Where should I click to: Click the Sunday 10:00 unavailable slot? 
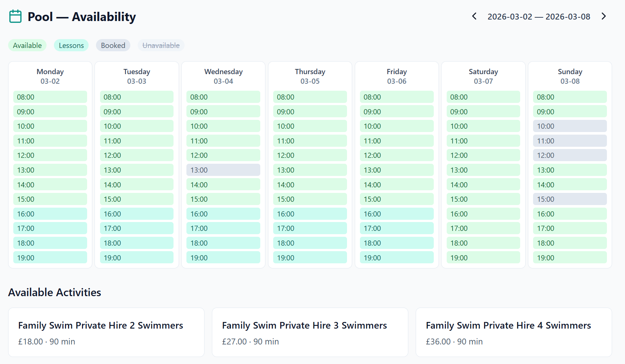570,126
